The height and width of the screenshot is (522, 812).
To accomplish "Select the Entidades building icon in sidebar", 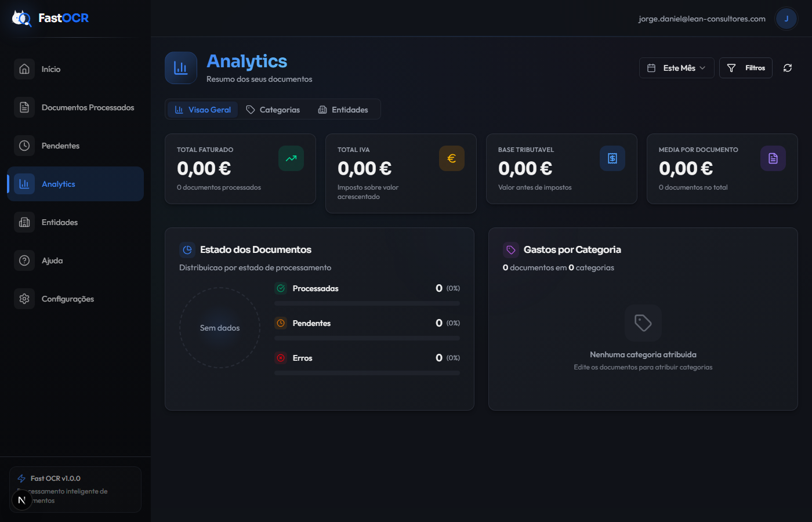I will (x=24, y=222).
